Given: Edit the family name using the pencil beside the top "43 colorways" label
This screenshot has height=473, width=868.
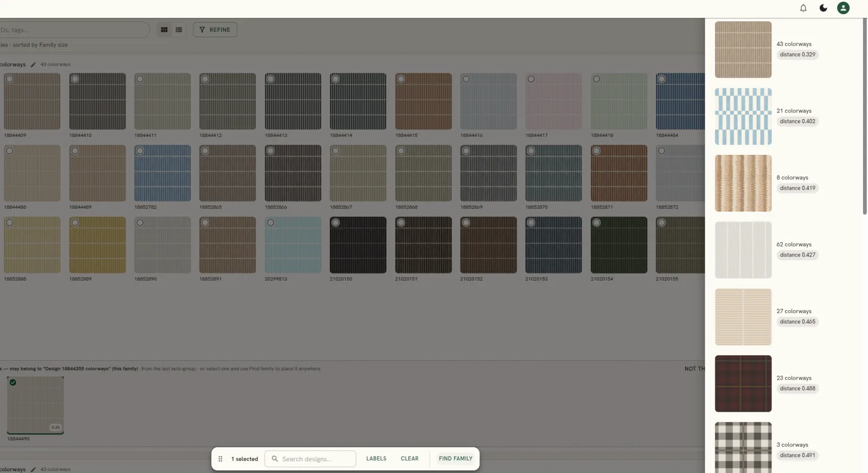Looking at the screenshot, I should (x=33, y=65).
